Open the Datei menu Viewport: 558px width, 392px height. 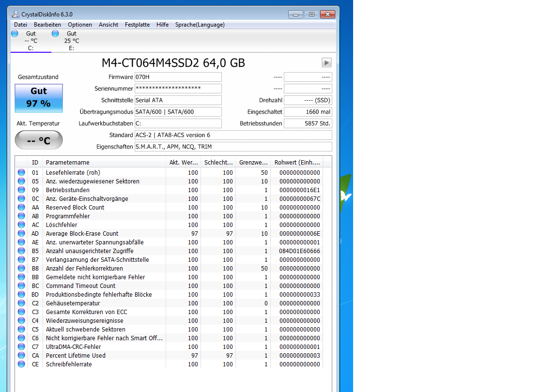tap(20, 25)
